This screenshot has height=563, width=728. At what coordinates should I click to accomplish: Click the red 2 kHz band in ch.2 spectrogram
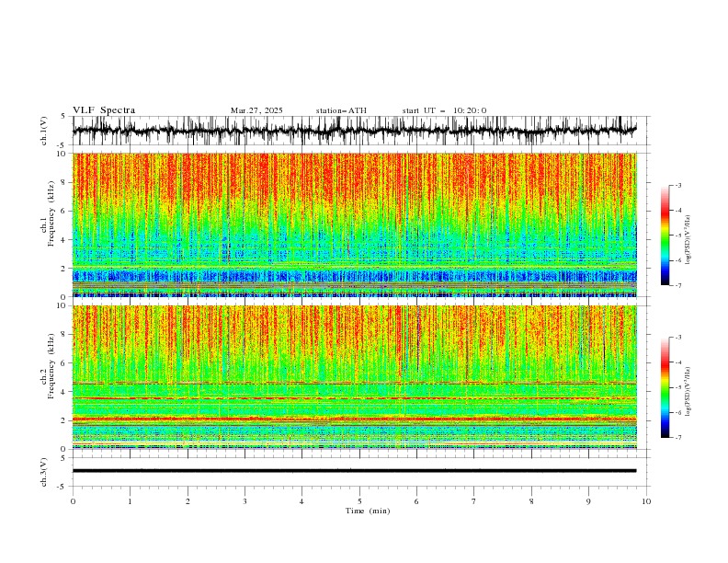[x=354, y=419]
